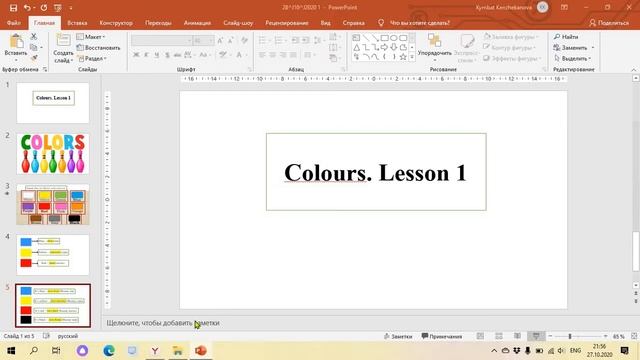Start slideshow from beginning icon in quick access
This screenshot has width=640, height=360.
coord(58,8)
